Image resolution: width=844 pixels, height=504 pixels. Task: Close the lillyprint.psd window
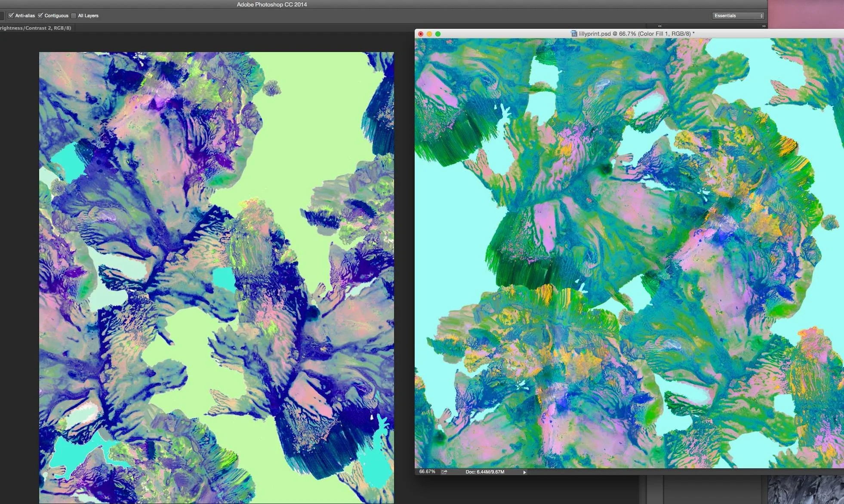pos(421,34)
